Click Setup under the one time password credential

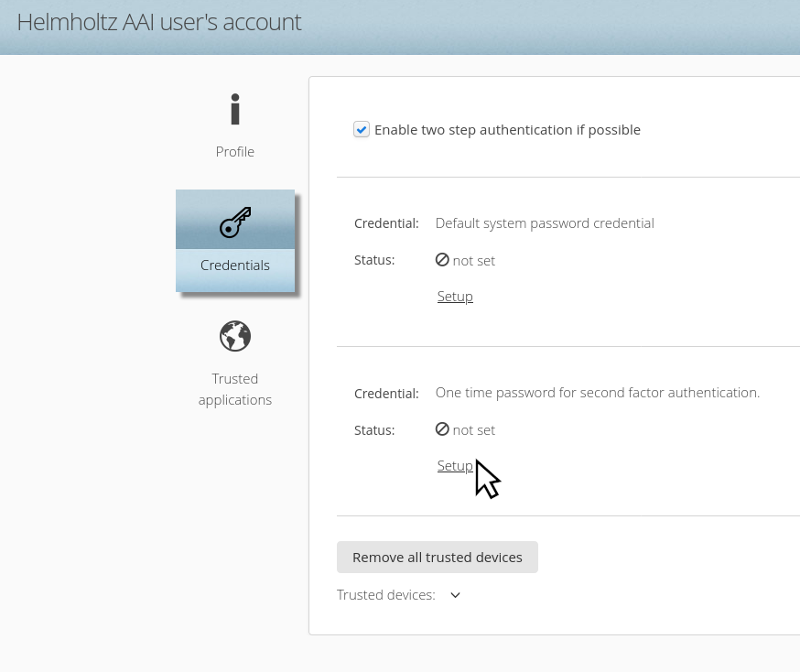pyautogui.click(x=455, y=465)
